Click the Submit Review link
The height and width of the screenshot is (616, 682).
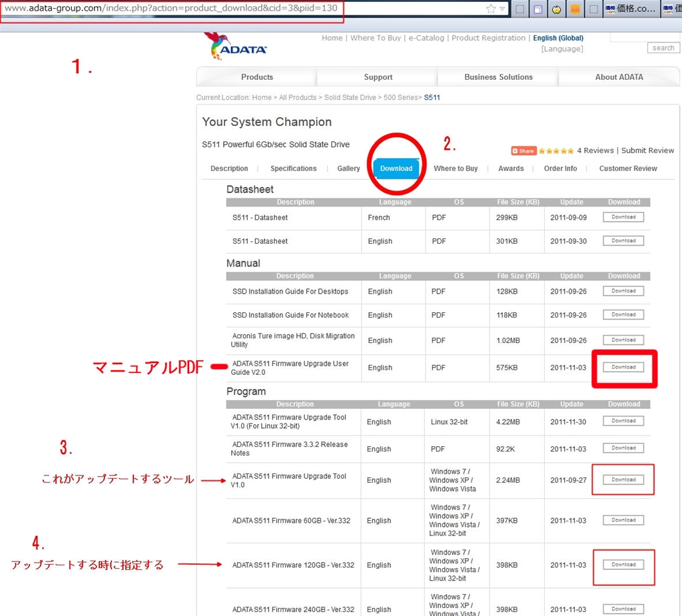(647, 151)
